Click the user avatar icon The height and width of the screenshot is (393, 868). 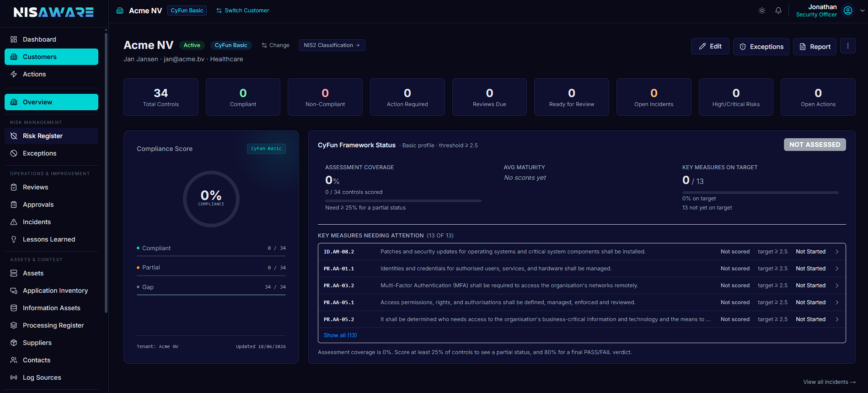click(848, 11)
